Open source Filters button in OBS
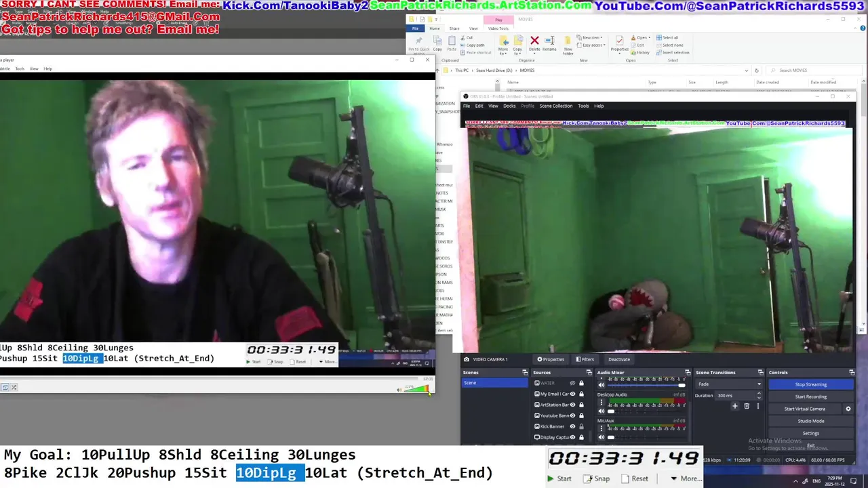The image size is (868, 488). tap(585, 359)
